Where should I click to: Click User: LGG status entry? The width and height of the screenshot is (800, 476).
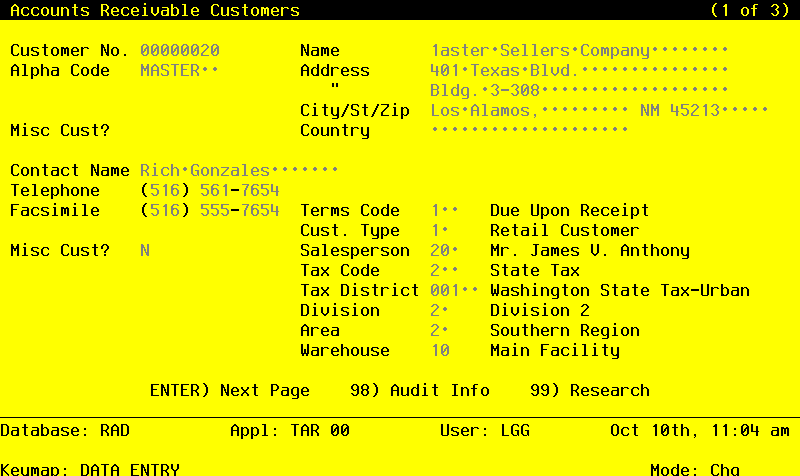pyautogui.click(x=485, y=431)
